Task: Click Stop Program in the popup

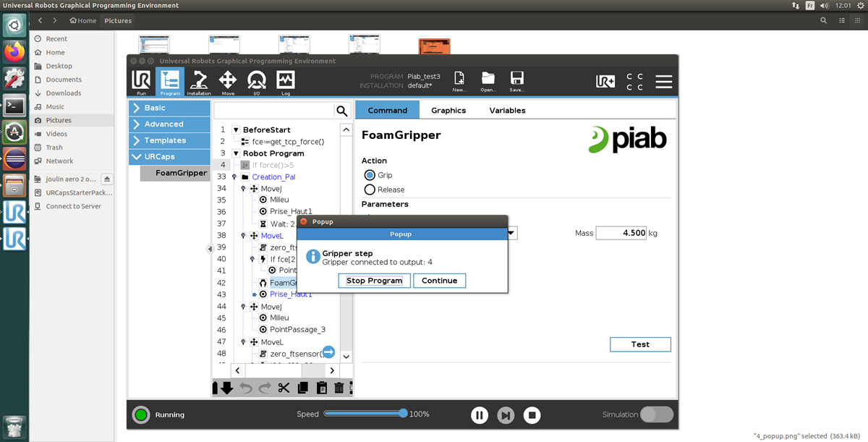Action: pyautogui.click(x=374, y=281)
